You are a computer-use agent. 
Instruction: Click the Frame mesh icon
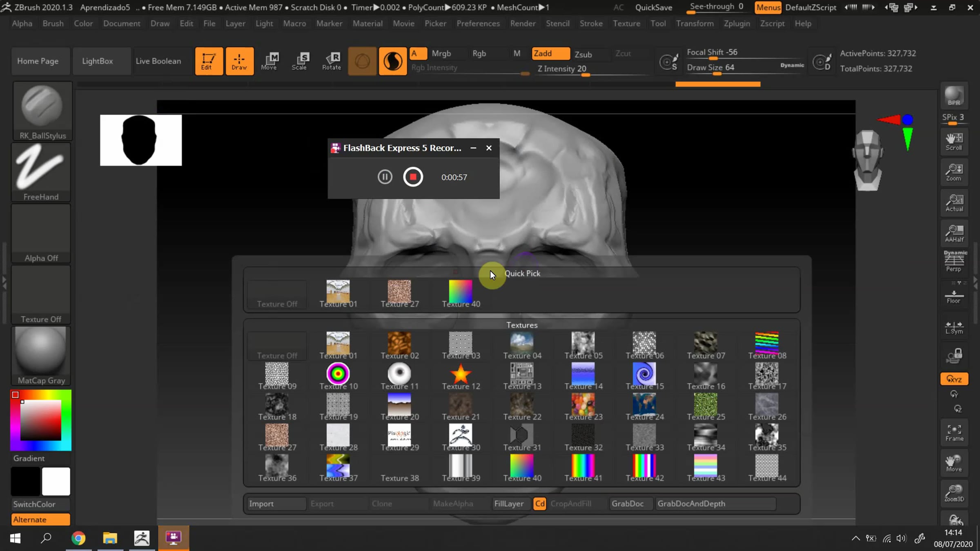coord(954,433)
